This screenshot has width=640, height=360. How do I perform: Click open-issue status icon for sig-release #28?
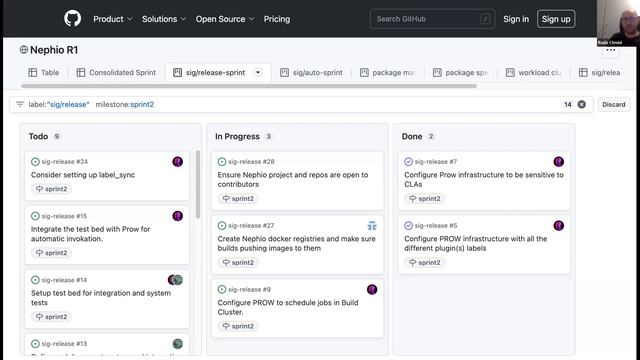tap(222, 162)
